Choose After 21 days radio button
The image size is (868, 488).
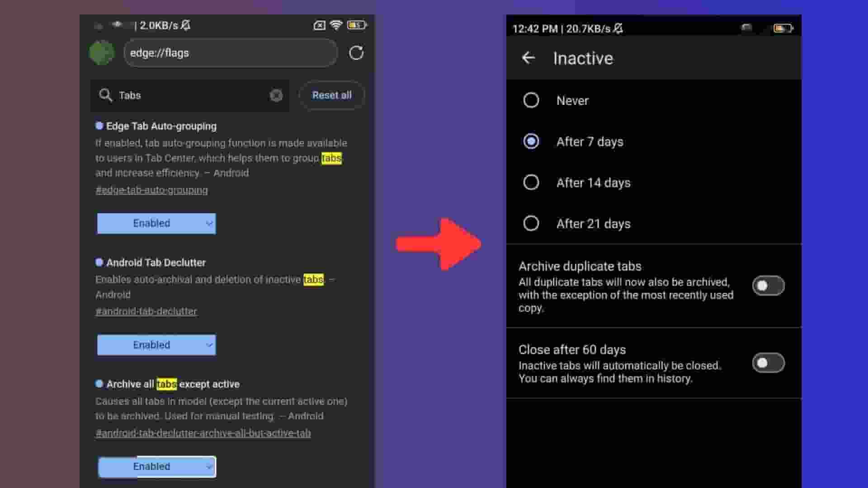pos(531,224)
